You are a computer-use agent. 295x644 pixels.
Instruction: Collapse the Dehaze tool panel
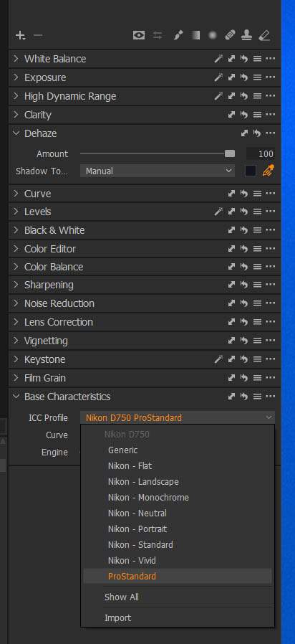coord(16,133)
